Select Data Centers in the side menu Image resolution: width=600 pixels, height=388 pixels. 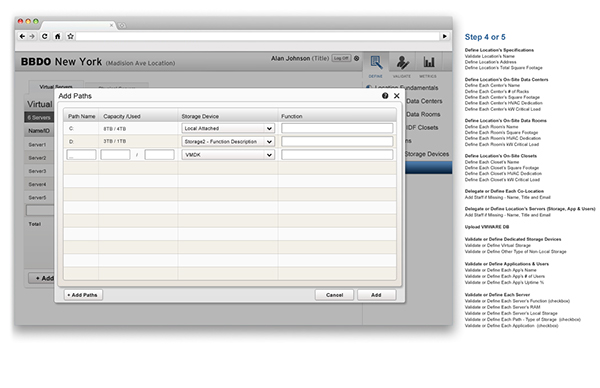pos(424,101)
